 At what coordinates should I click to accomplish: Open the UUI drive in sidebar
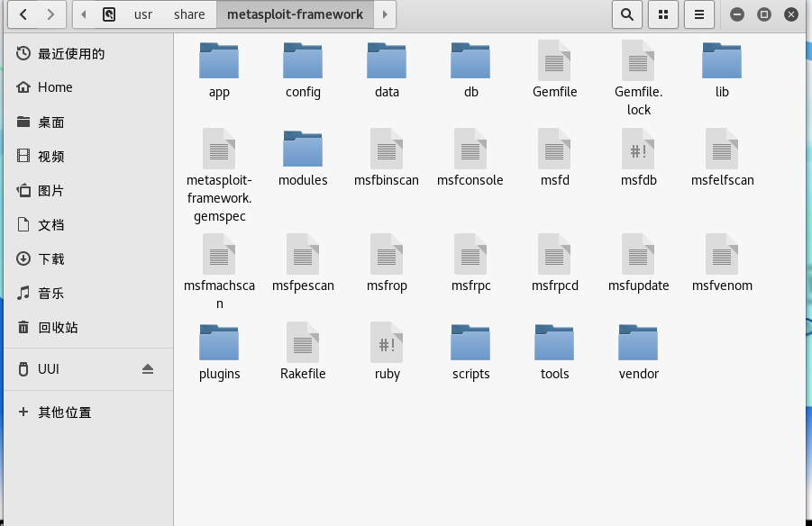click(88, 369)
